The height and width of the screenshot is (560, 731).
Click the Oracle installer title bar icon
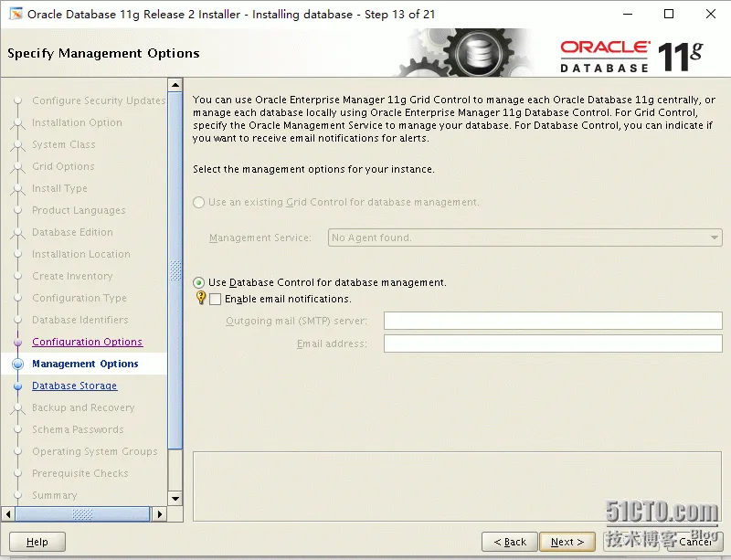(16, 14)
